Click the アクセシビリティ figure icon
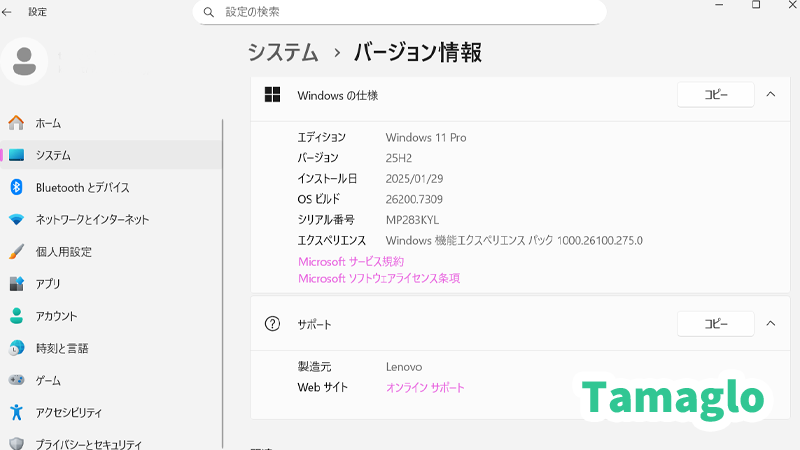This screenshot has height=450, width=800. click(x=16, y=412)
